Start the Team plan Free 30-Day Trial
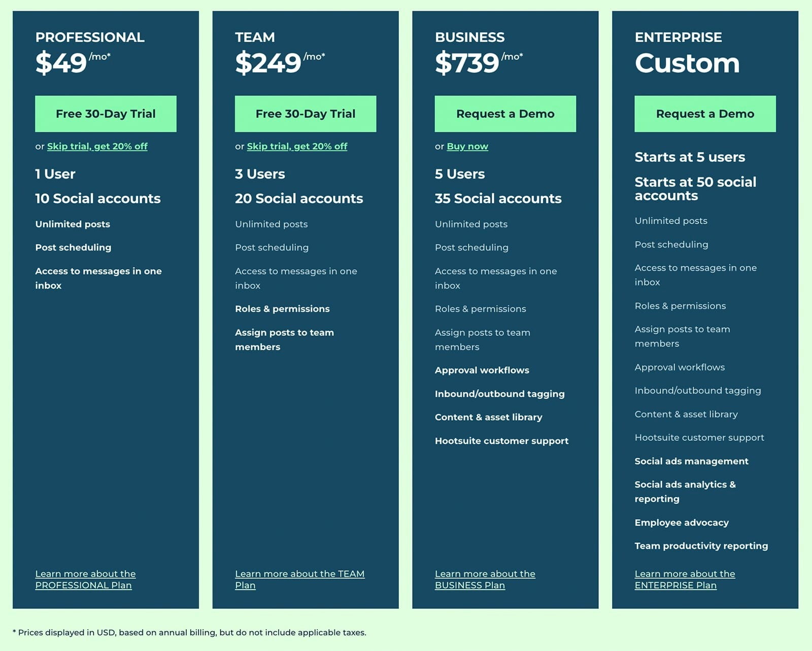 306,114
